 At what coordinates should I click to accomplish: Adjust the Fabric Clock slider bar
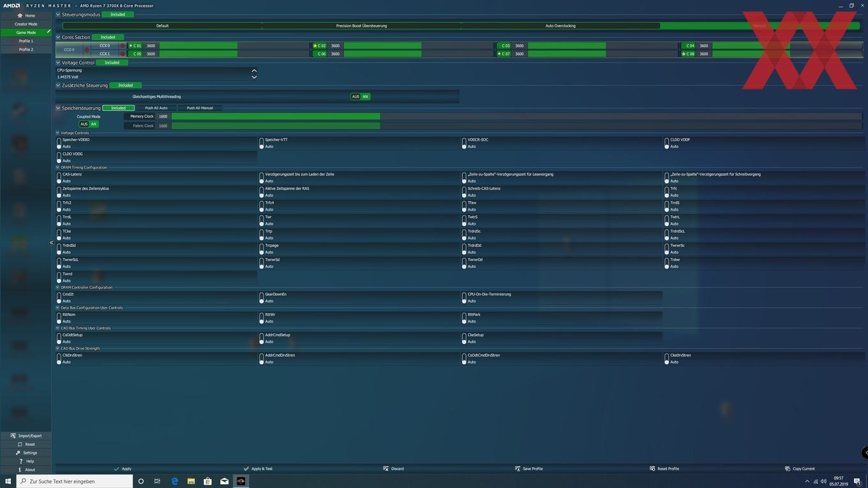516,126
